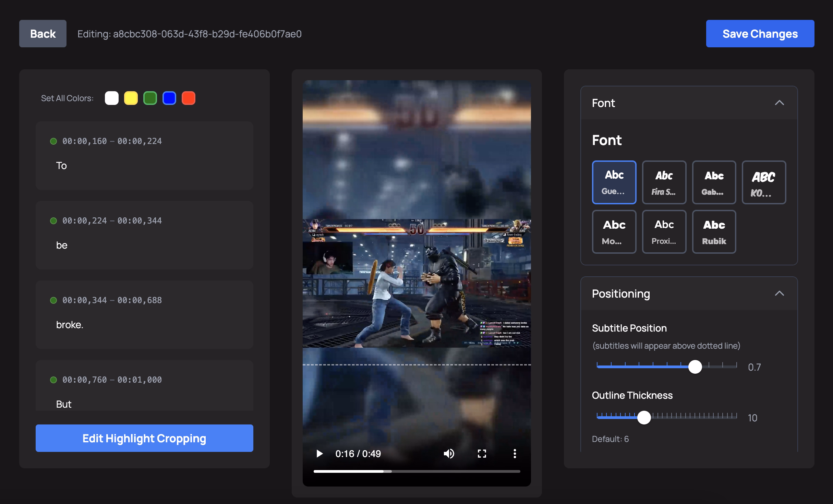This screenshot has width=833, height=504.
Task: Click timestamp 00:00,224 – 00:00,344
Action: (112, 221)
